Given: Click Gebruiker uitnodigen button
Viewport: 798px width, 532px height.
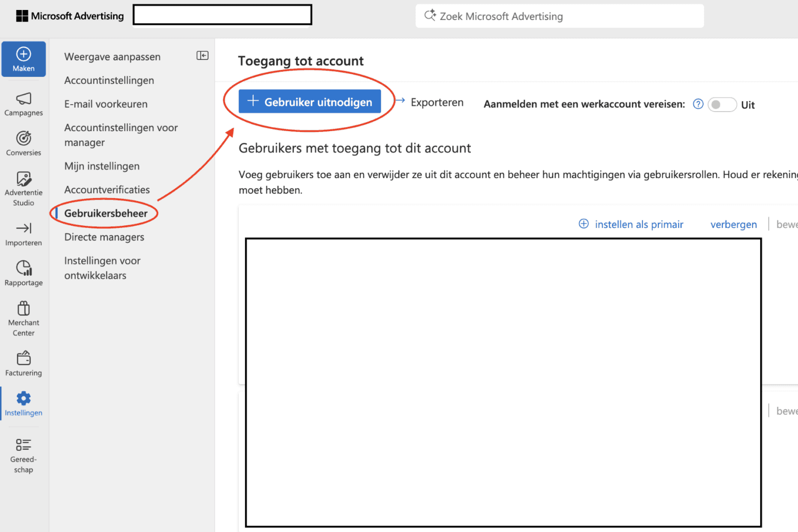Looking at the screenshot, I should pos(310,101).
